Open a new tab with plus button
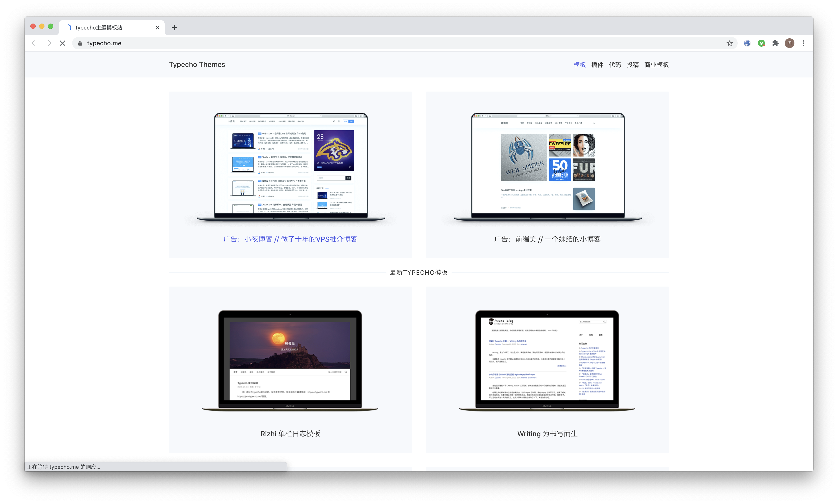 (174, 28)
